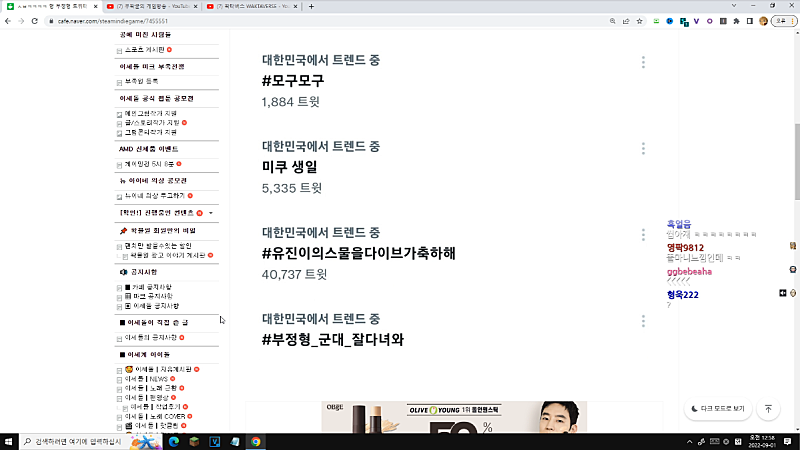Switch to the first Naver Cafe tab
Viewport: 800px width, 450px height.
point(51,6)
